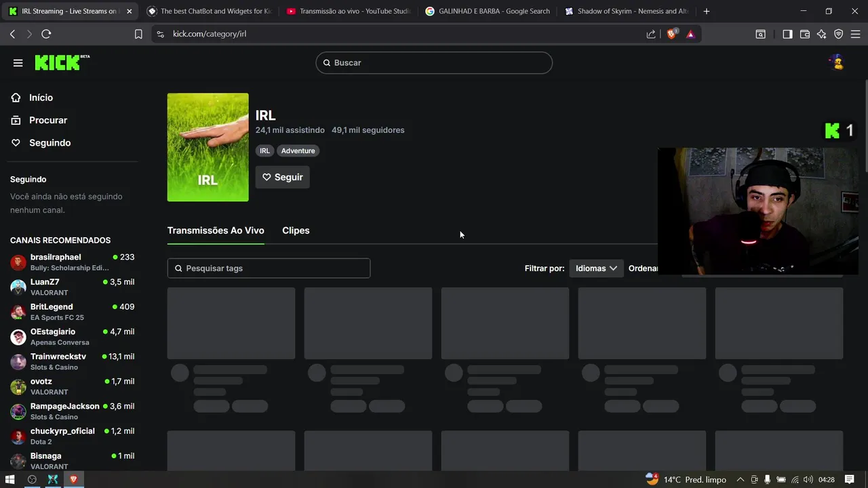
Task: Open the Windows Start menu
Action: 10,479
